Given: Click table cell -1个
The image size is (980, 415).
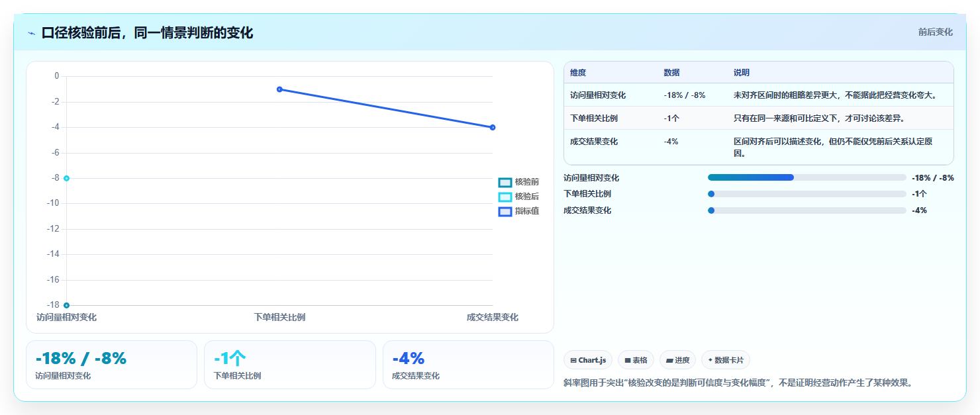Looking at the screenshot, I should pyautogui.click(x=671, y=118).
